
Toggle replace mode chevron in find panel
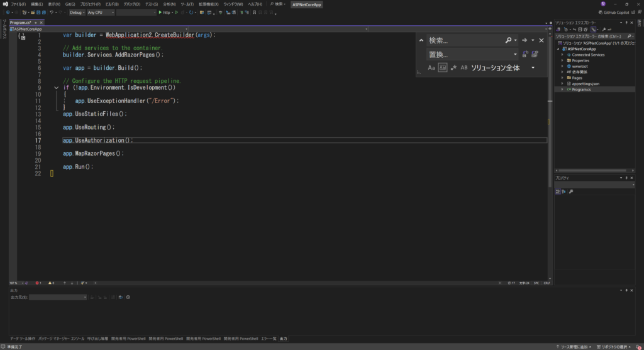pos(421,40)
